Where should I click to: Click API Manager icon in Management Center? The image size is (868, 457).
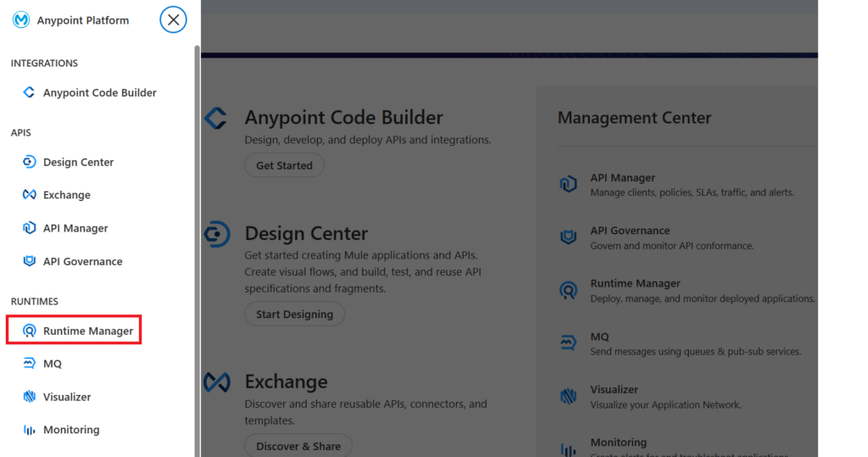click(568, 184)
